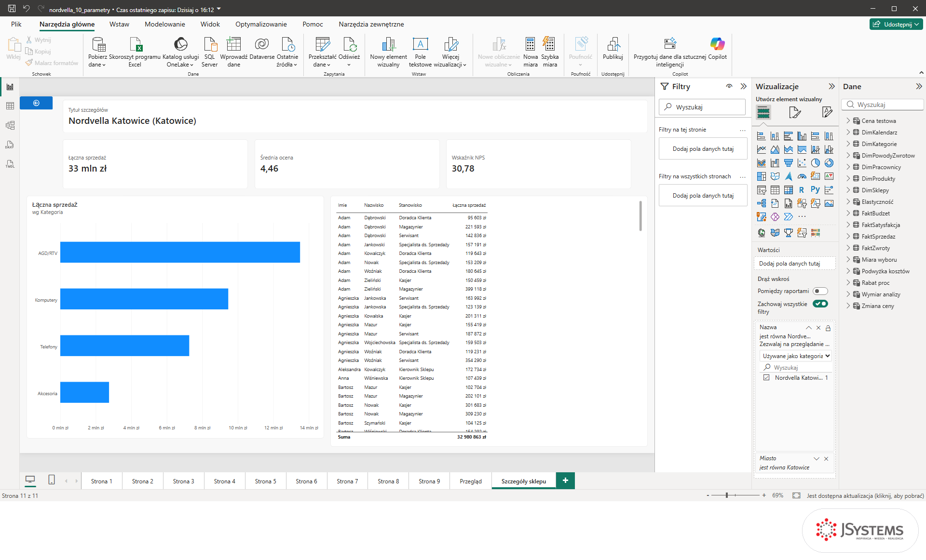
Task: Switch to Table view in left sidebar
Action: (10, 106)
